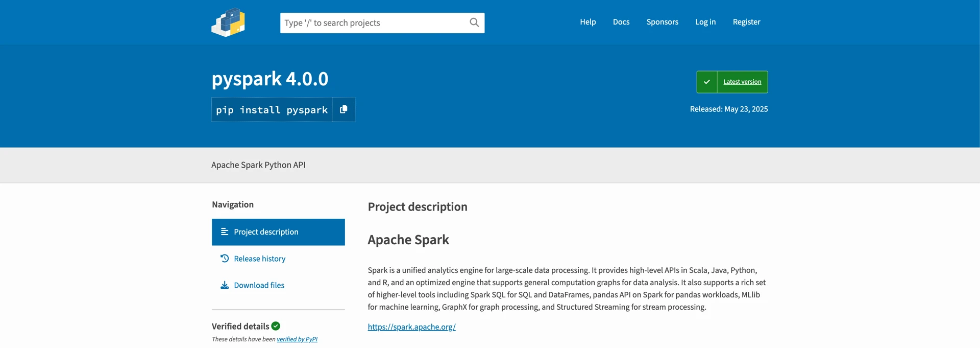Copy pip install command to clipboard

[x=344, y=109]
